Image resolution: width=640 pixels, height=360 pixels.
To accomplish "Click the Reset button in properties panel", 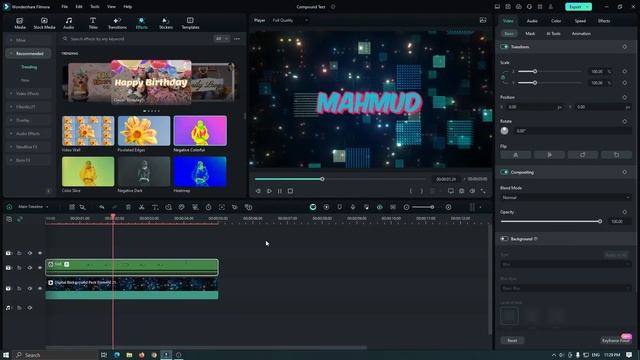I will (x=512, y=340).
